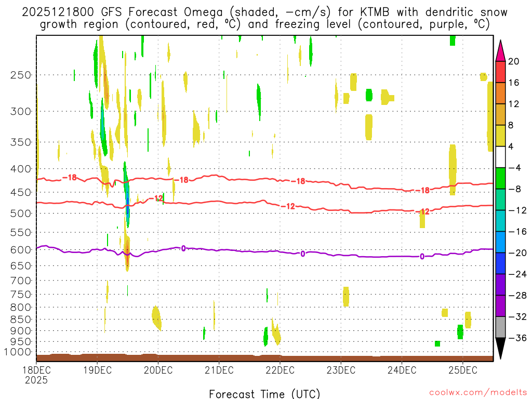532x399 pixels.
Task: Click the -36 value on the color scale
Action: tap(517, 338)
